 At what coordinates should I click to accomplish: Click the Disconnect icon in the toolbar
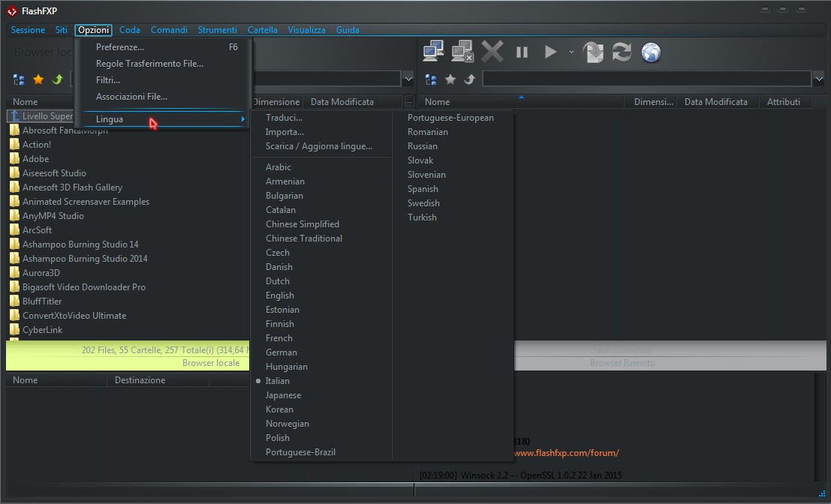click(x=462, y=52)
